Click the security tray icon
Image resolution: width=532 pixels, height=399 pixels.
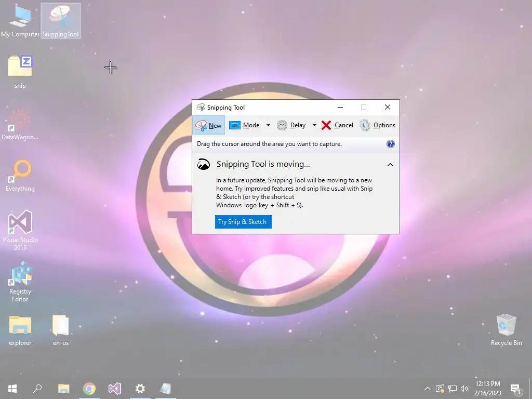coord(440,389)
